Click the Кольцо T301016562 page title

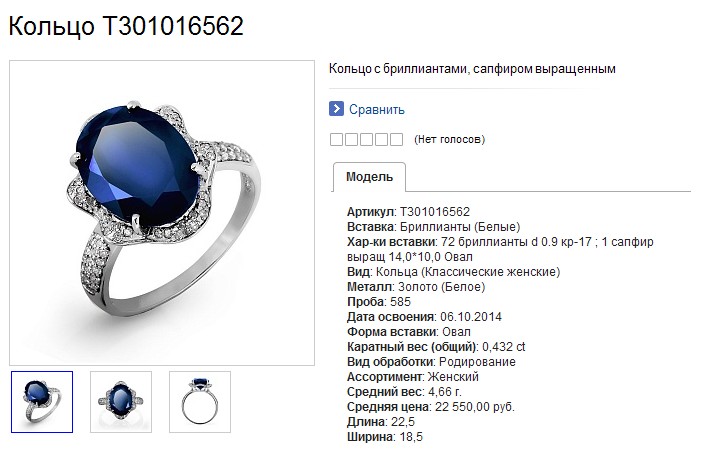point(126,26)
